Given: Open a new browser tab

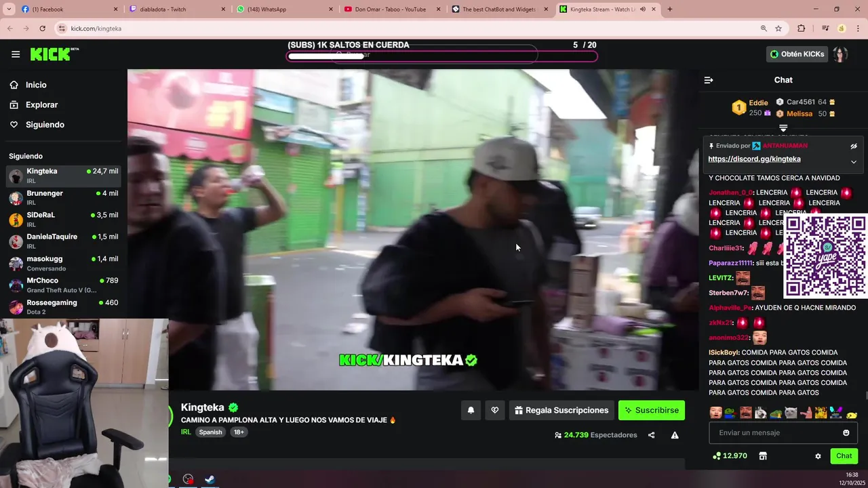Looking at the screenshot, I should point(670,9).
